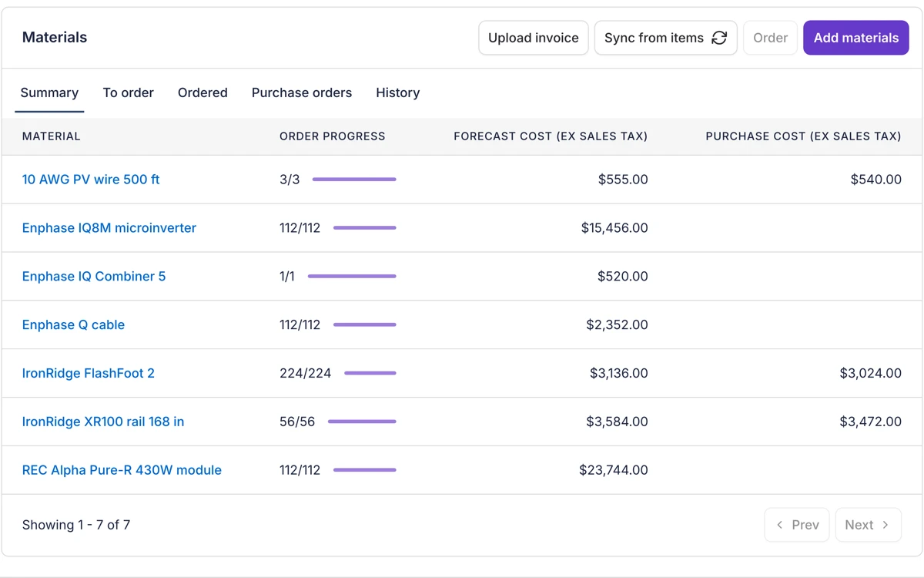Open REC Alpha Pure-R 430W module

tap(122, 470)
